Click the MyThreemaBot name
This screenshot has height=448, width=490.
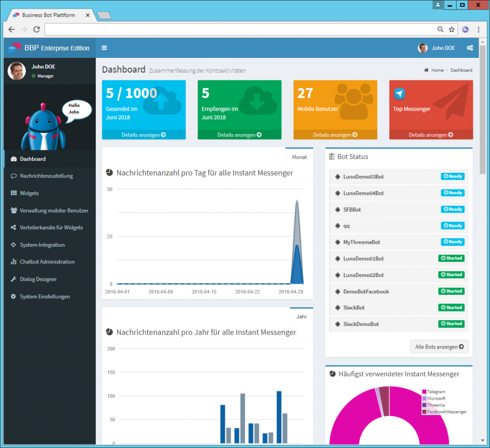point(362,242)
